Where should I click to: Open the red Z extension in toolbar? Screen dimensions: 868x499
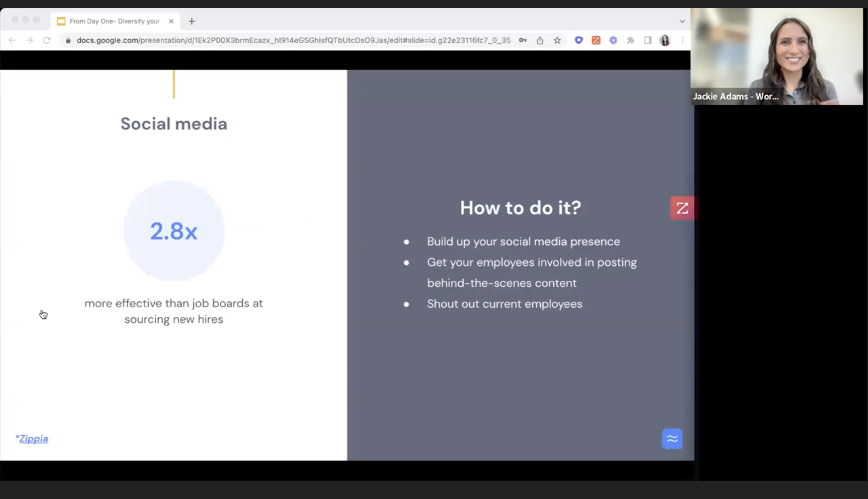(x=596, y=40)
